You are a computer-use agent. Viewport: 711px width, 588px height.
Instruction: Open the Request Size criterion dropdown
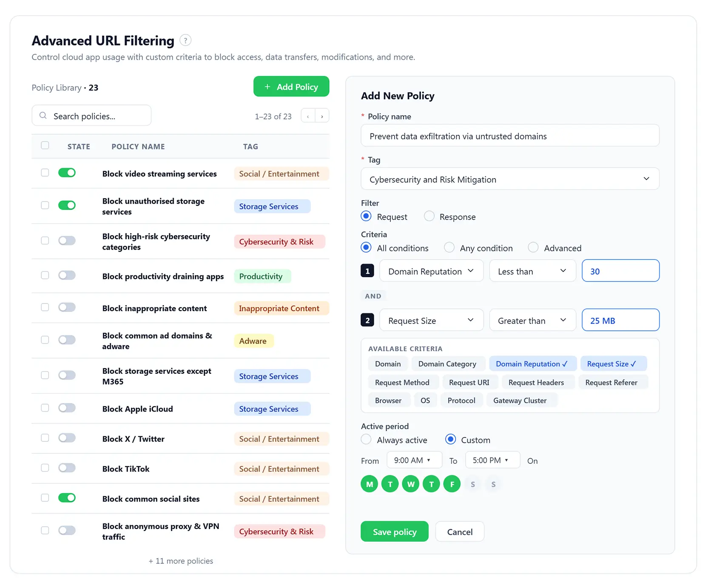click(431, 320)
